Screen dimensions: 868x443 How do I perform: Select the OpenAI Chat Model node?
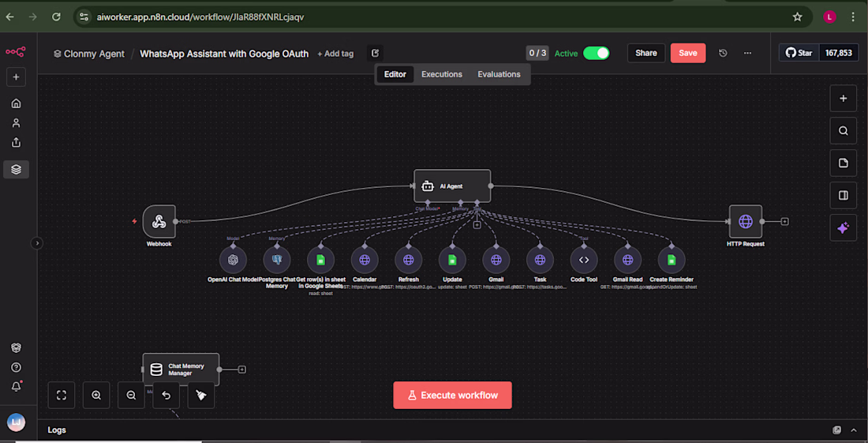pos(233,260)
